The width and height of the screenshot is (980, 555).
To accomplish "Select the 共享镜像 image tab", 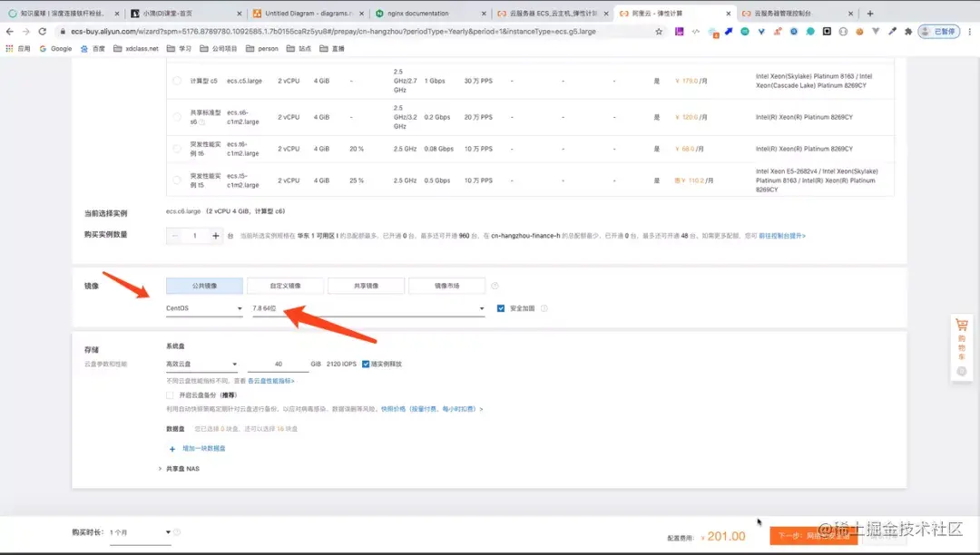I will [x=366, y=286].
